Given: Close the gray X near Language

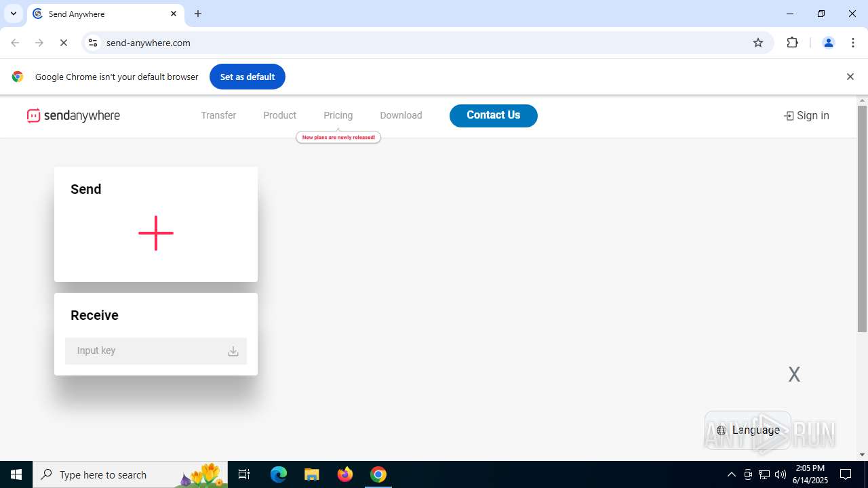Looking at the screenshot, I should point(794,374).
